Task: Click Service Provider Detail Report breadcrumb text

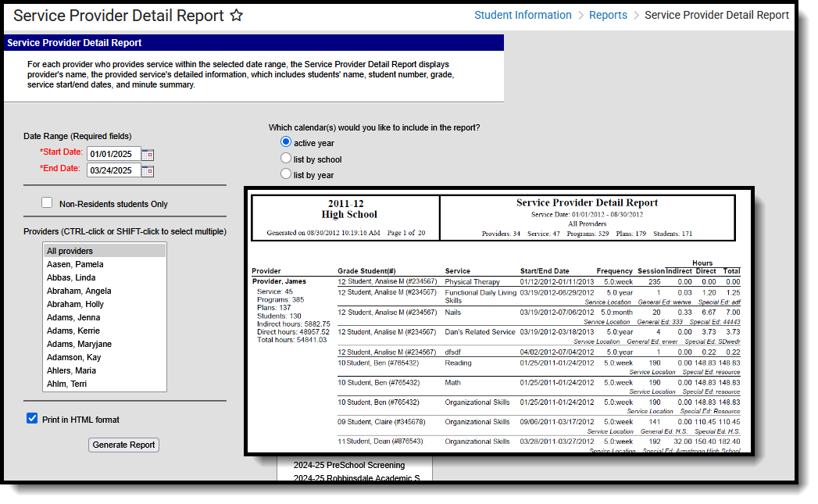Action: tap(716, 15)
